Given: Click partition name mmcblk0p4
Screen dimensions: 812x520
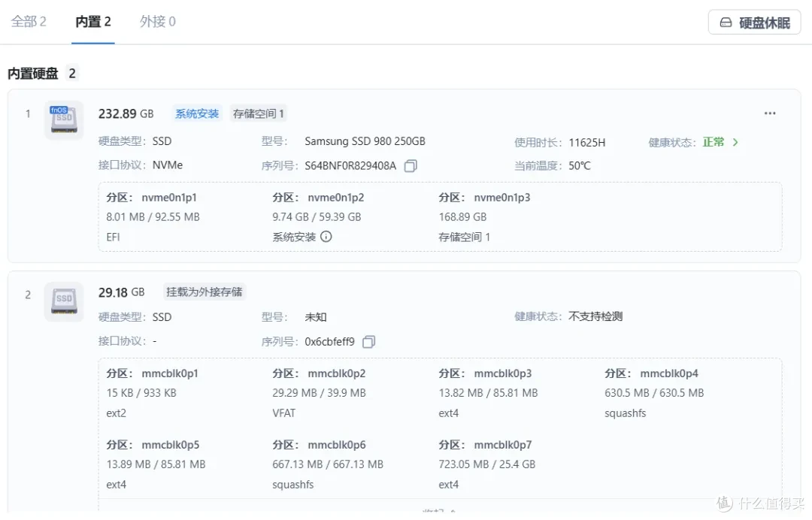Looking at the screenshot, I should (x=669, y=373).
